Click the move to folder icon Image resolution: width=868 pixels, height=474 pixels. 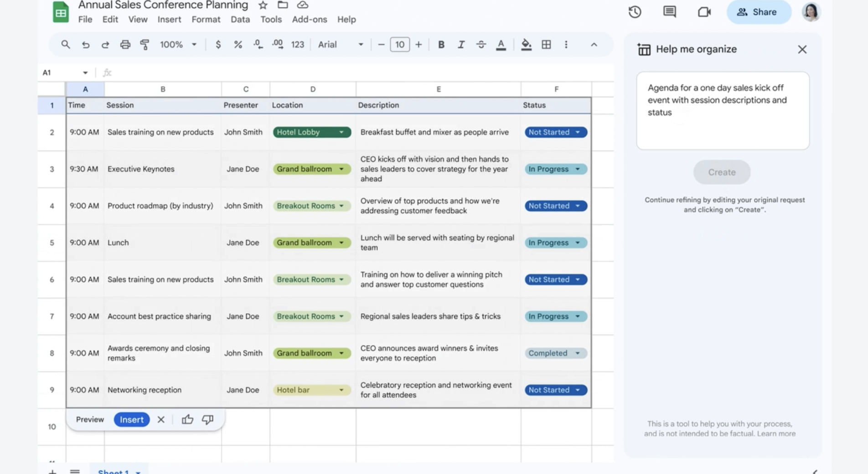[283, 5]
